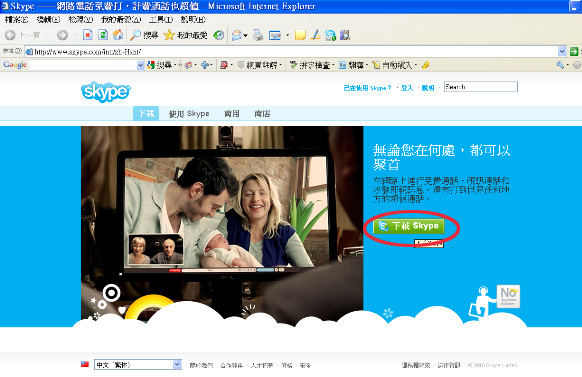Screen dimensions: 582x377
Task: Open the Google toolbar wrench settings
Action: click(x=560, y=65)
